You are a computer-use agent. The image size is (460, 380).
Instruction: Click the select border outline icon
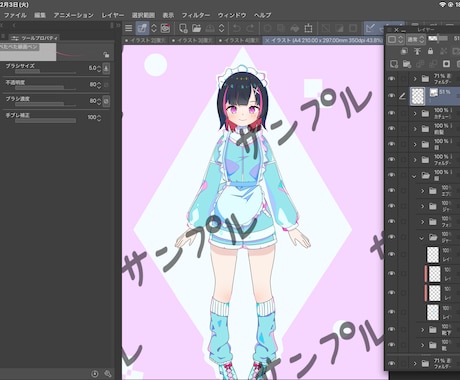click(353, 28)
